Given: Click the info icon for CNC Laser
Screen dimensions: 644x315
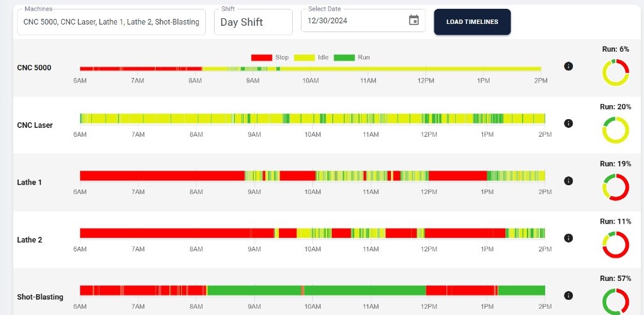Looking at the screenshot, I should 568,123.
